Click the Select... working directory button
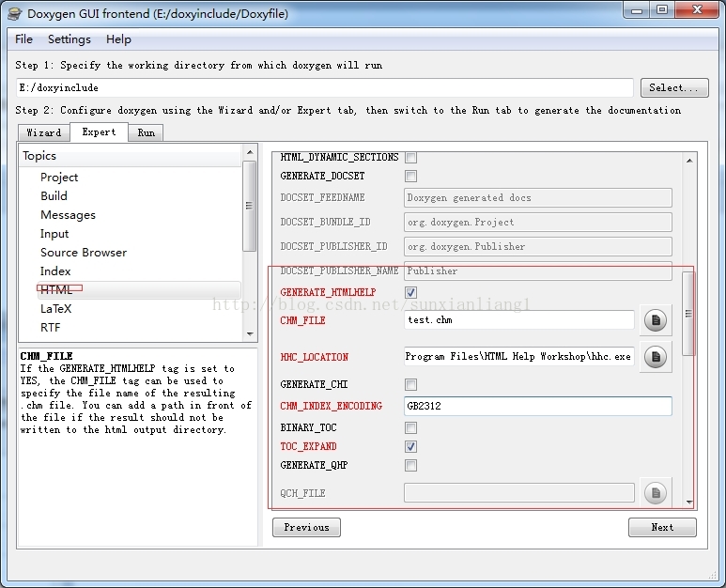The height and width of the screenshot is (588, 726). click(674, 87)
